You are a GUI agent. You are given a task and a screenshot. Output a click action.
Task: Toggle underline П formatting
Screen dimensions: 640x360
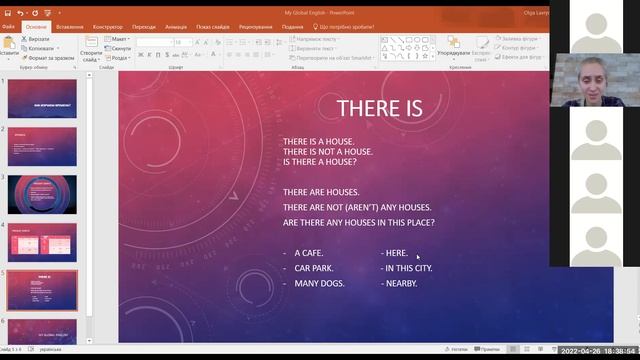pyautogui.click(x=158, y=55)
